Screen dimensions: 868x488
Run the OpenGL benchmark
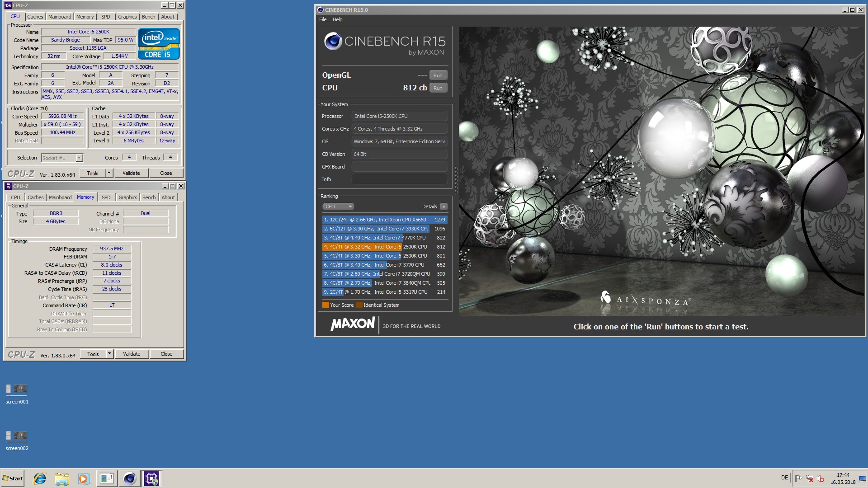coord(438,75)
